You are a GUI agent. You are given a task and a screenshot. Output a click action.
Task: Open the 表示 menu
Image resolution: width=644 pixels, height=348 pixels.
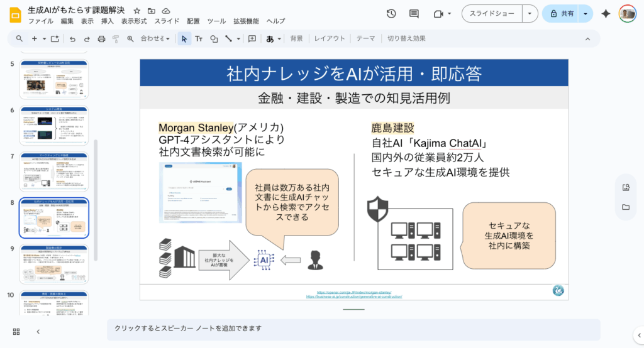point(87,21)
